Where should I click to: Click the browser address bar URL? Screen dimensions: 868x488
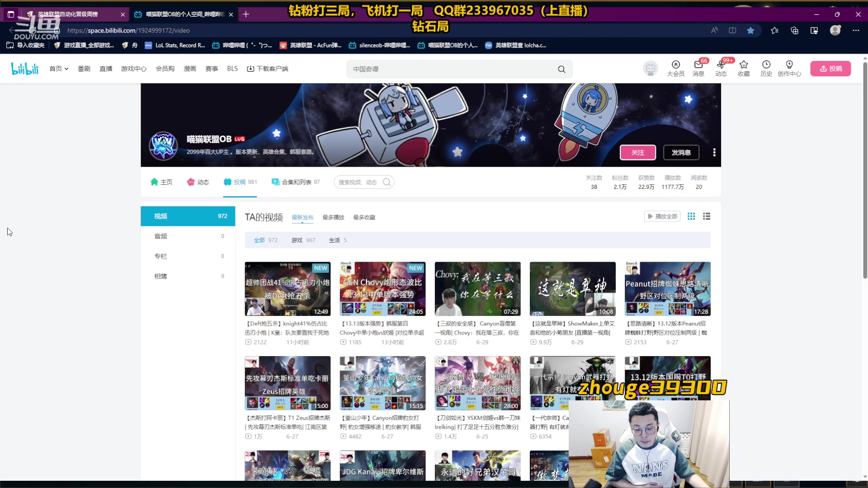[x=128, y=30]
